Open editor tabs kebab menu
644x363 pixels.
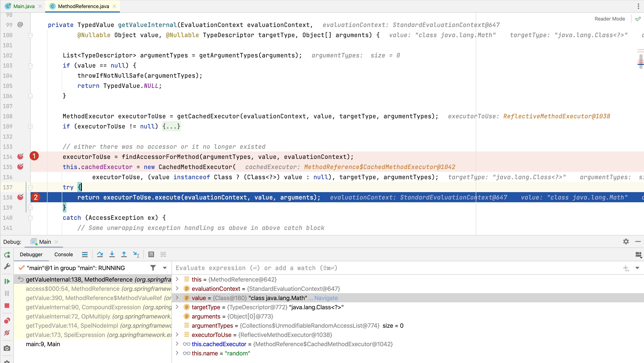coord(638,6)
